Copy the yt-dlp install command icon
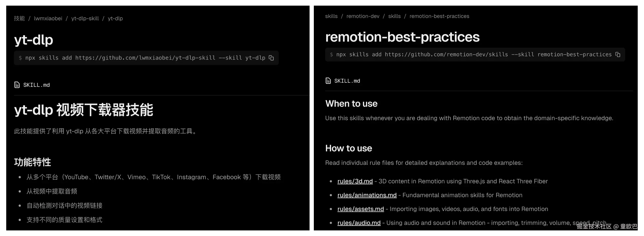The height and width of the screenshot is (236, 644). (271, 58)
